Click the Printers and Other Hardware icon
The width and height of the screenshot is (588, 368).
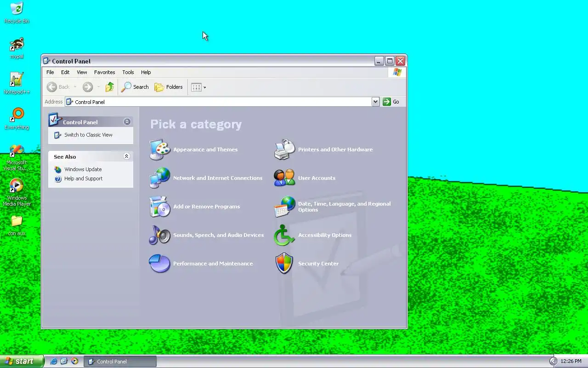[285, 149]
